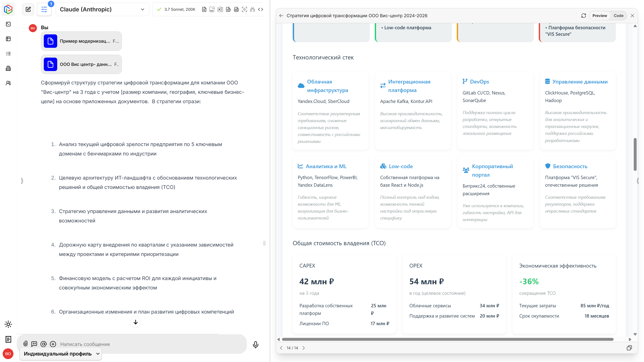Switch to the Code tab
The image size is (644, 362).
pos(619,15)
